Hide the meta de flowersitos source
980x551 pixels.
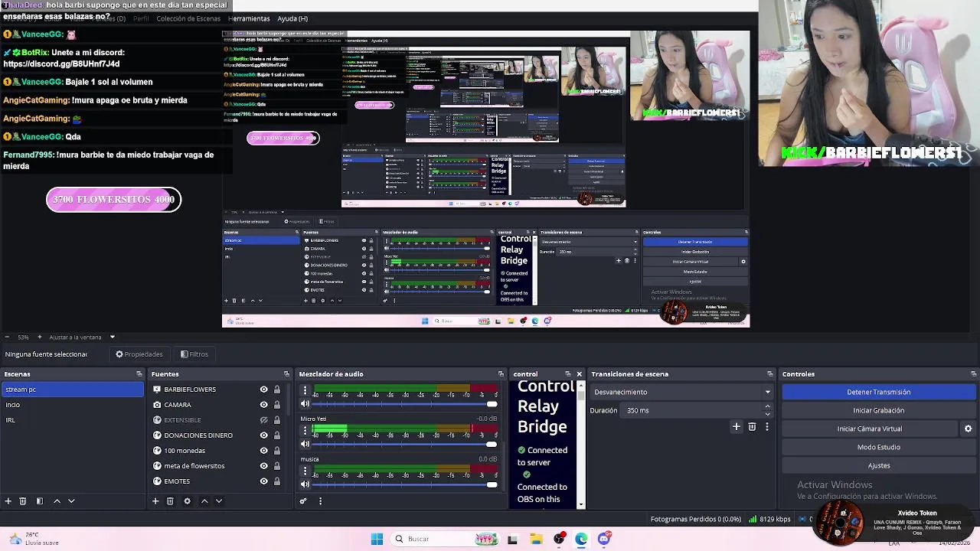click(x=264, y=466)
